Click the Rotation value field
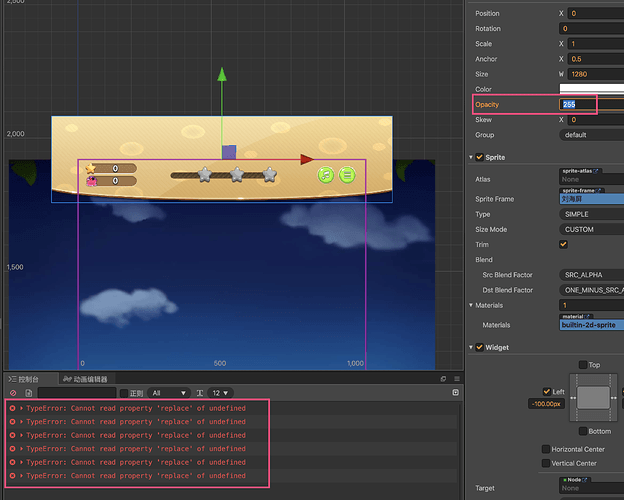 591,28
